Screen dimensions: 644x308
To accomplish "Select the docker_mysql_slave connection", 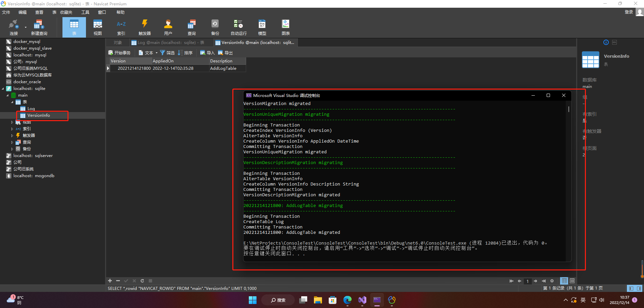I will pyautogui.click(x=32, y=48).
